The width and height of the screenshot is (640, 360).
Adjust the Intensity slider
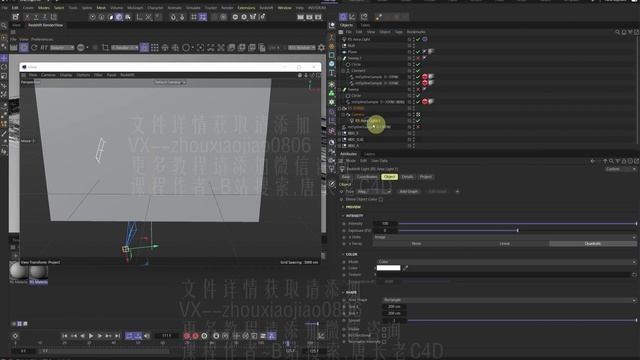(x=518, y=224)
